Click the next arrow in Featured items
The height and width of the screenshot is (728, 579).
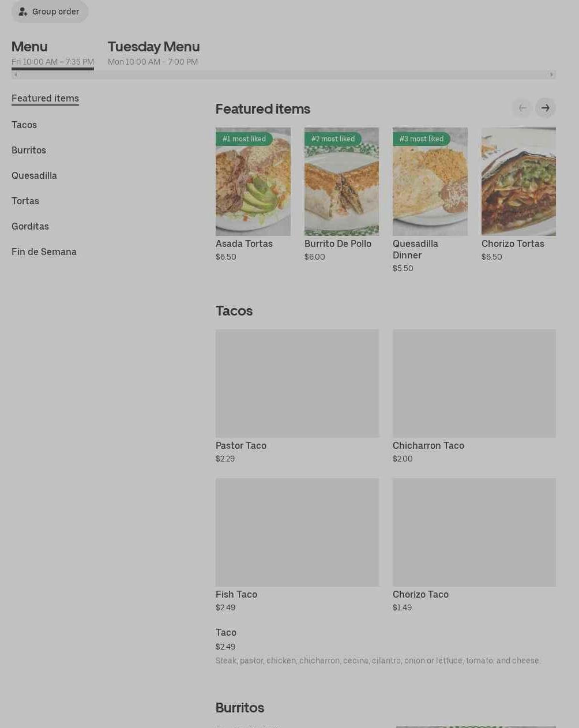point(545,108)
